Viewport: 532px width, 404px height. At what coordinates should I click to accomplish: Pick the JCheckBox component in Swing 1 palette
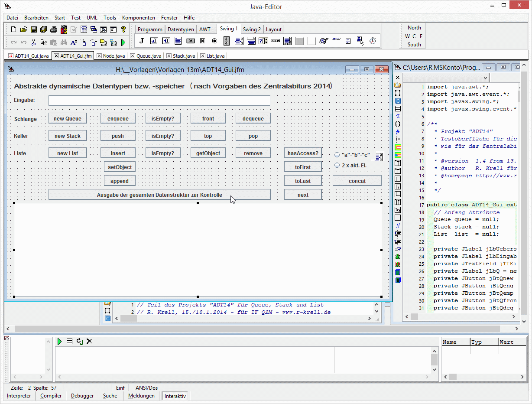tap(202, 41)
